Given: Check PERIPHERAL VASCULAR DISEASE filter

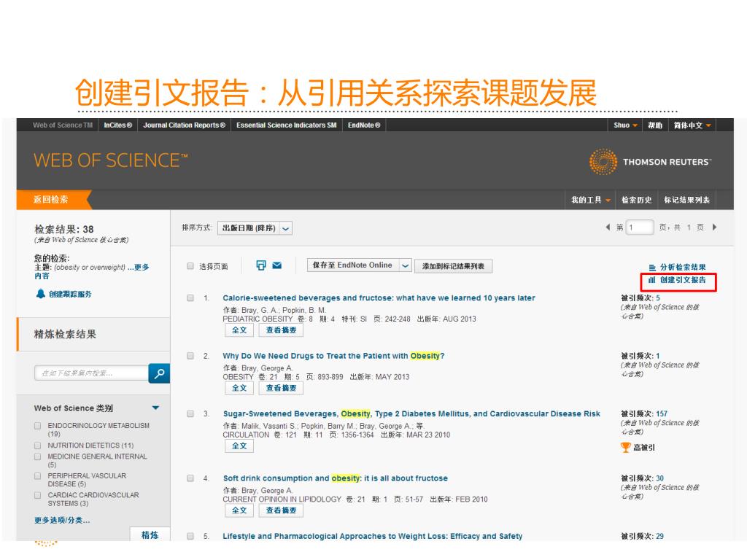Looking at the screenshot, I should [38, 475].
